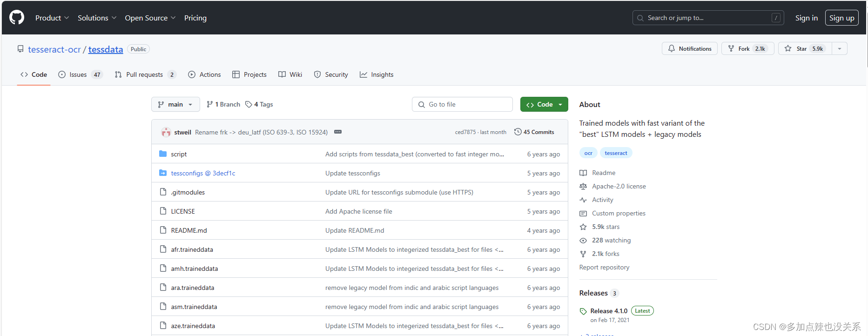The image size is (868, 336).
Task: Switch to the Issues tab
Action: (x=80, y=74)
